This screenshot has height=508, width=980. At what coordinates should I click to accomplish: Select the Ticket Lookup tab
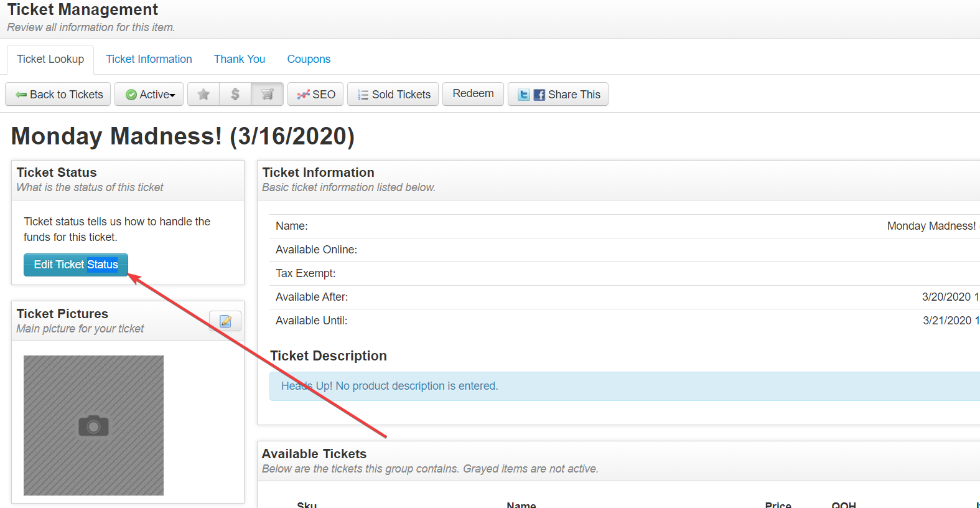tap(50, 59)
